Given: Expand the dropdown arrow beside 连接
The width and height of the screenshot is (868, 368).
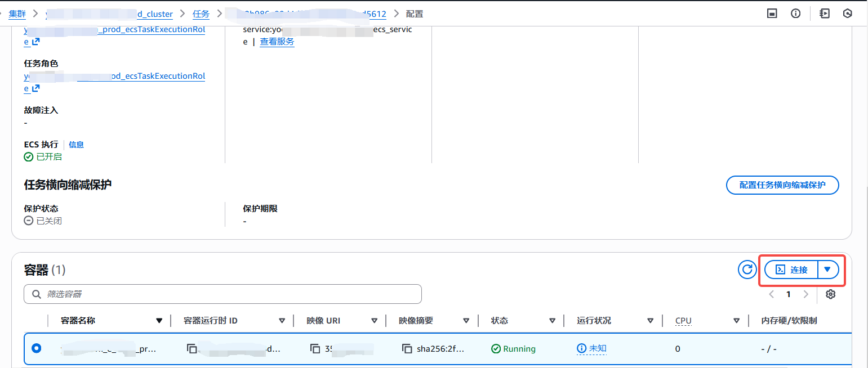Looking at the screenshot, I should pos(827,270).
